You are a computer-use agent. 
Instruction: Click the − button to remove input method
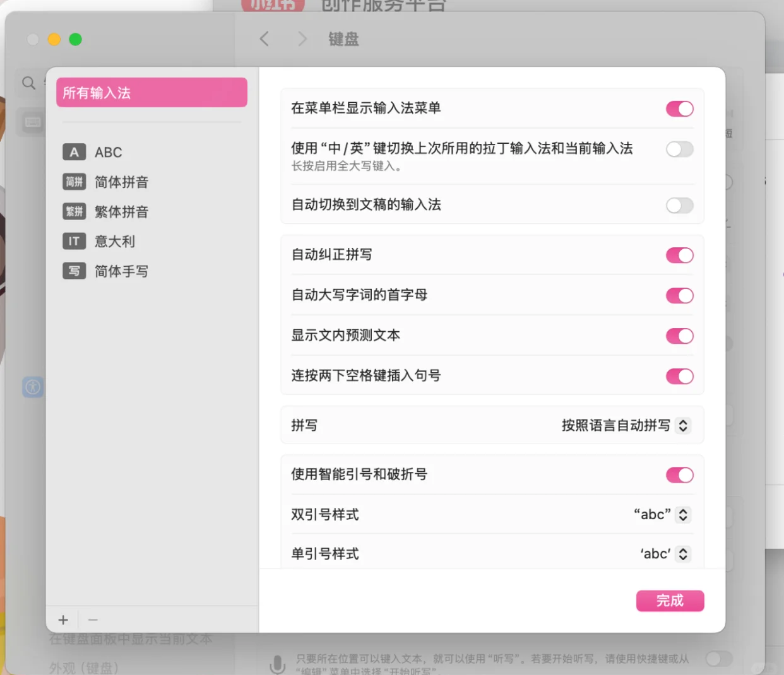92,619
